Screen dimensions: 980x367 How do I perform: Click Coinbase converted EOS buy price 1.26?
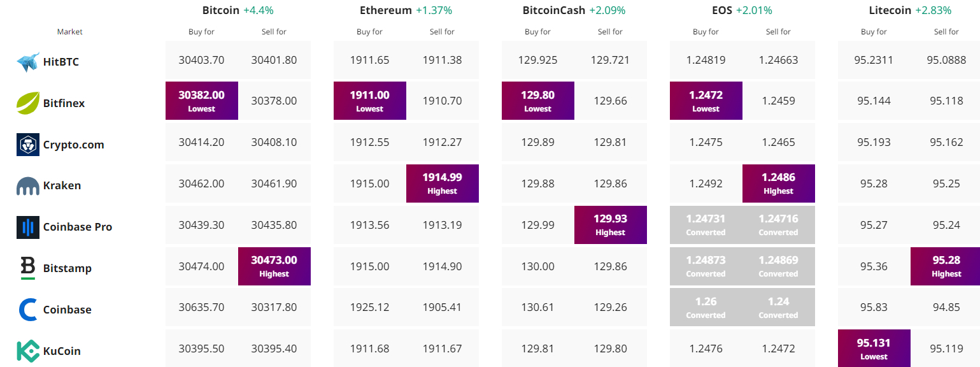(706, 308)
